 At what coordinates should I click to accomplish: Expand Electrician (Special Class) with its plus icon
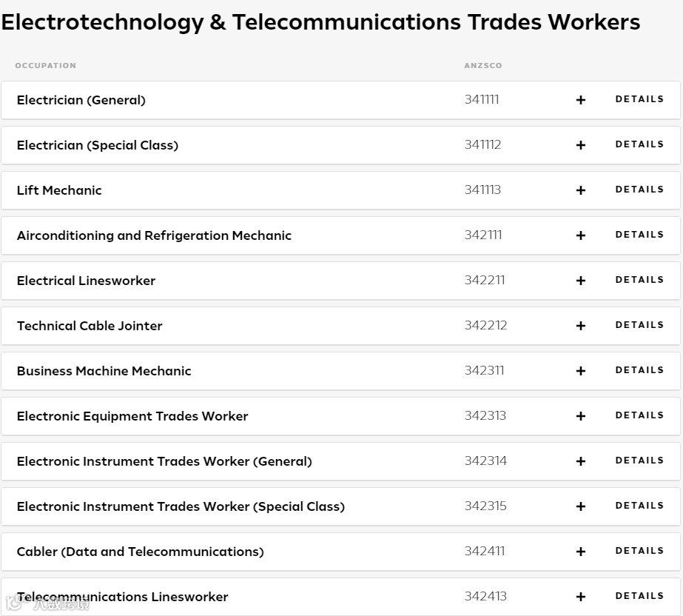[x=581, y=145]
